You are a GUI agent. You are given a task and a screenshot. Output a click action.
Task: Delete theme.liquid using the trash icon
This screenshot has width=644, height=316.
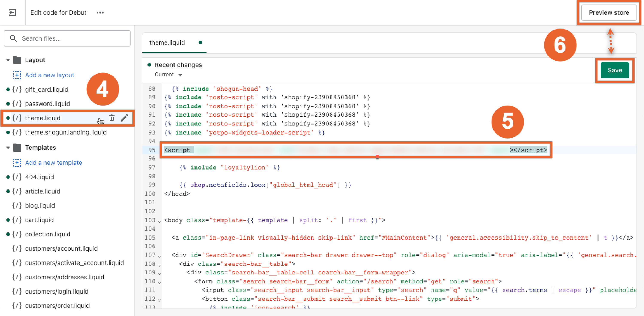pyautogui.click(x=112, y=118)
